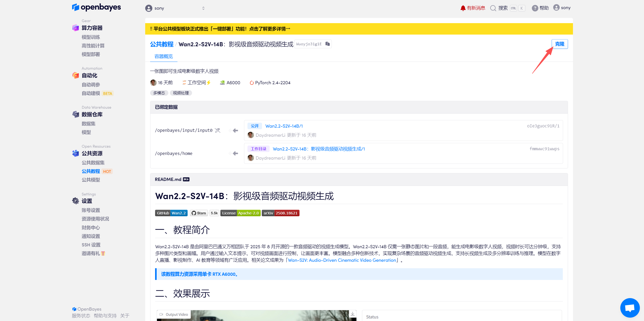644x321 pixels.
Task: Open 通知设置 in sidebar
Action: click(91, 236)
